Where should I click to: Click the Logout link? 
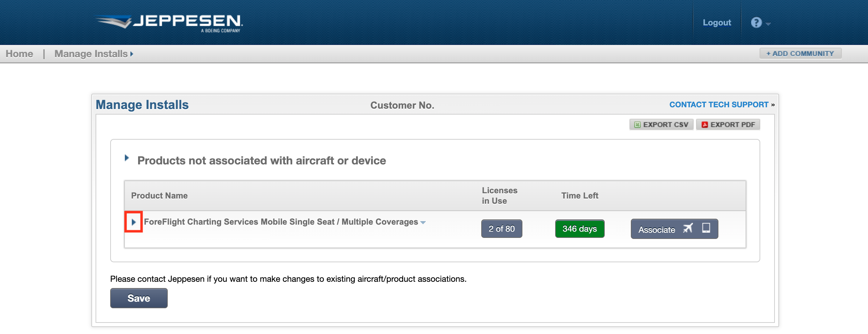pos(717,23)
